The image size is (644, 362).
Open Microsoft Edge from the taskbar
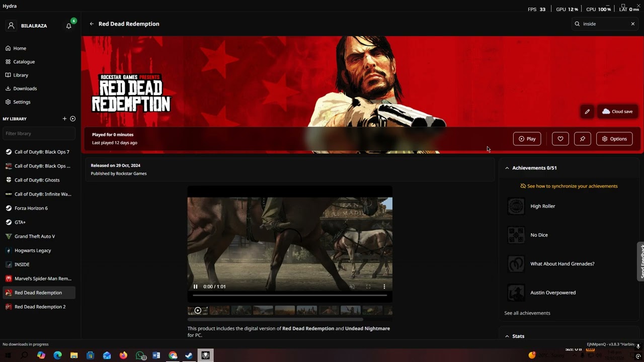[x=57, y=355]
